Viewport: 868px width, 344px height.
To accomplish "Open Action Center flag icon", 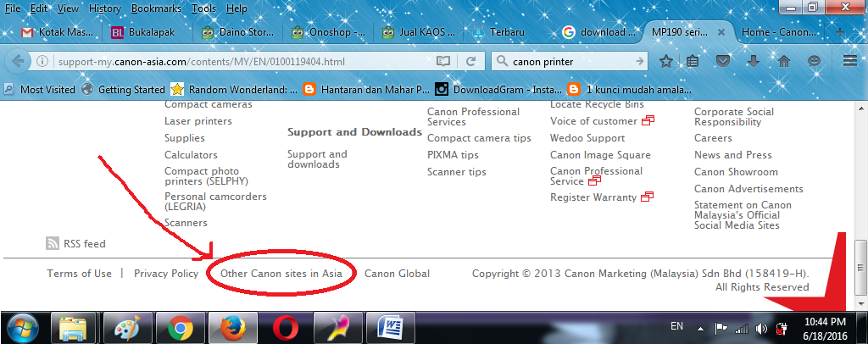I will 721,329.
